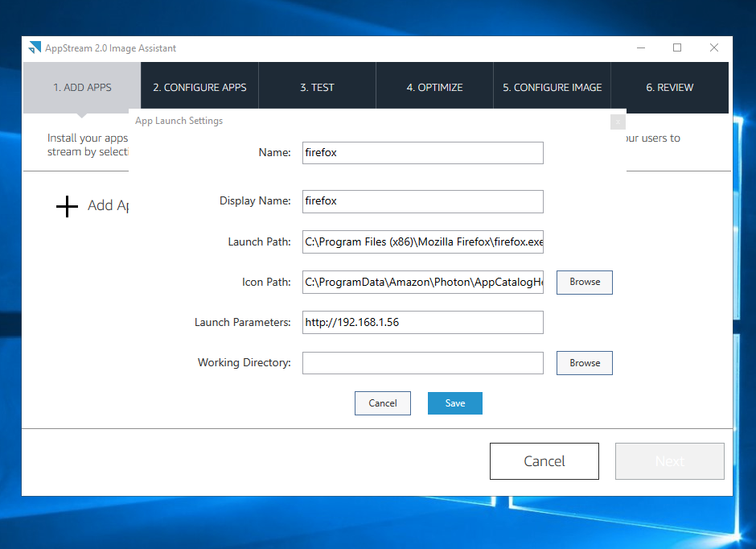
Task: Click the App Launch Settings title text
Action: 179,121
